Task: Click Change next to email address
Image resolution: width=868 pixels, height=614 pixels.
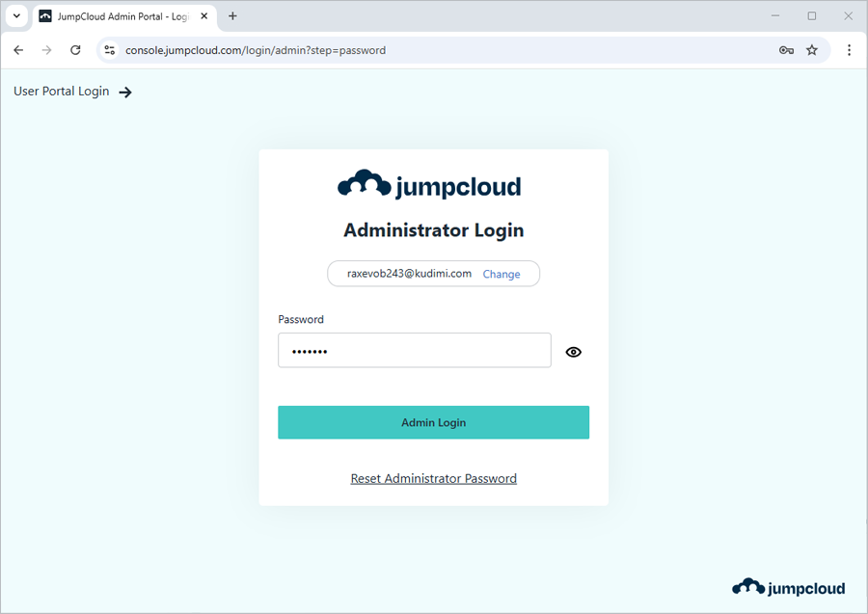Action: click(501, 275)
